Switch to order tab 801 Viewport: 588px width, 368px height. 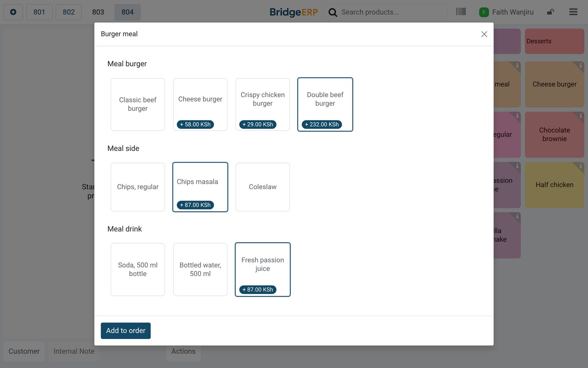click(39, 12)
